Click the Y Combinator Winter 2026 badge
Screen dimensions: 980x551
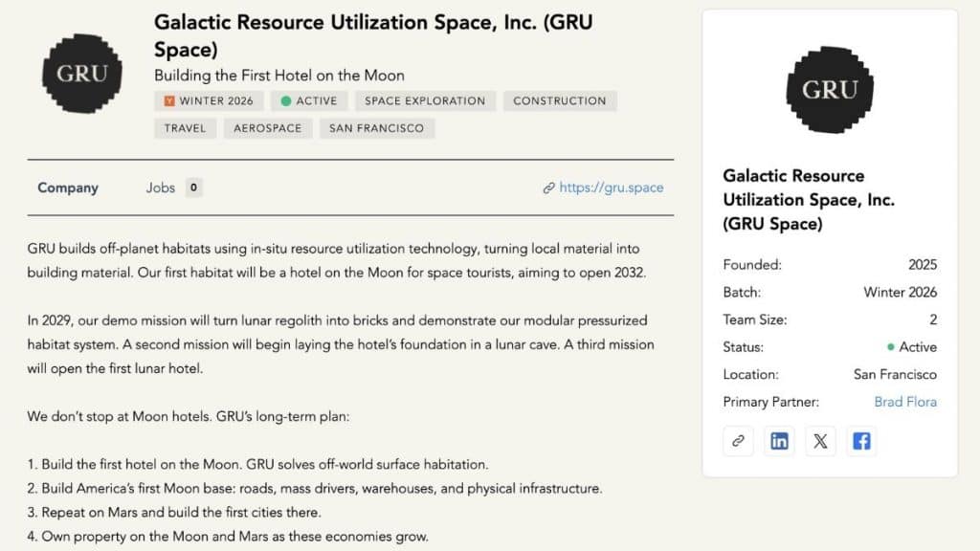[x=208, y=100]
